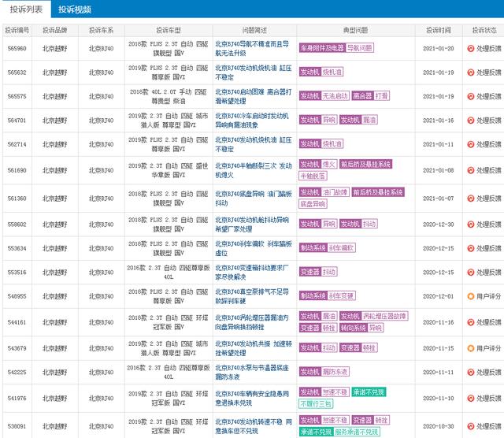Viewport: 504px width, 438px height.
Task: Click the 无法启动 tag
Action: pos(335,96)
